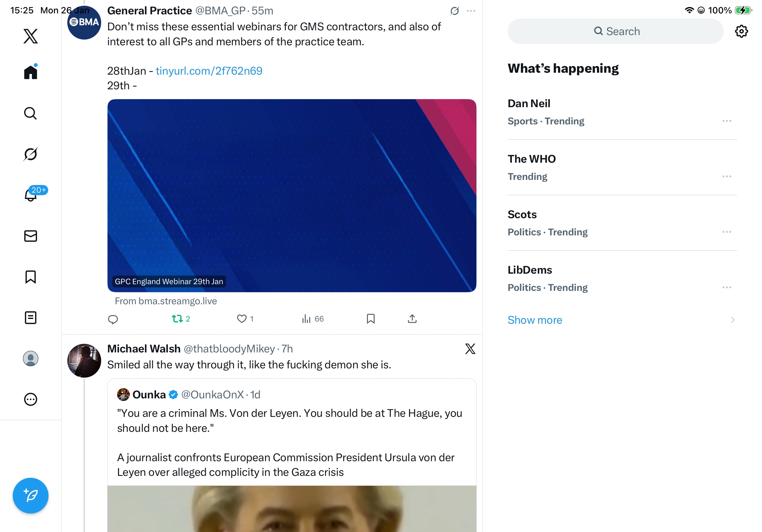The height and width of the screenshot is (532, 762).
Task: Click the compose new post button
Action: (x=31, y=496)
